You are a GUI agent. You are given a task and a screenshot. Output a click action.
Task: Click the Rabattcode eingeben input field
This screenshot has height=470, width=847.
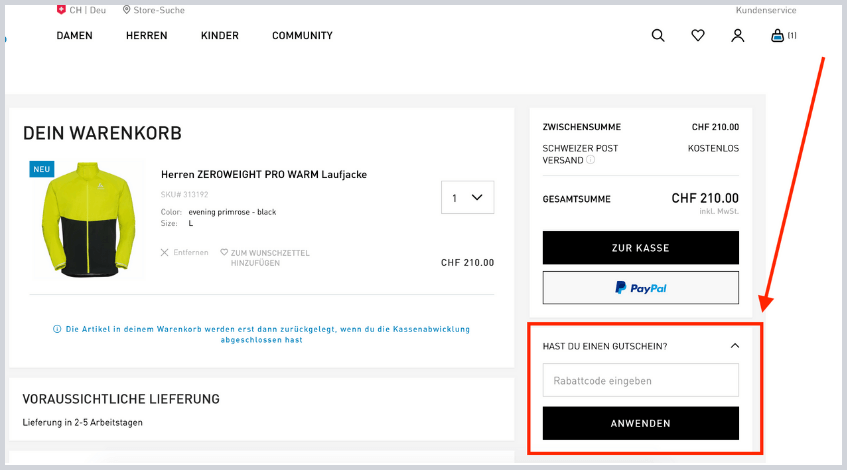640,380
